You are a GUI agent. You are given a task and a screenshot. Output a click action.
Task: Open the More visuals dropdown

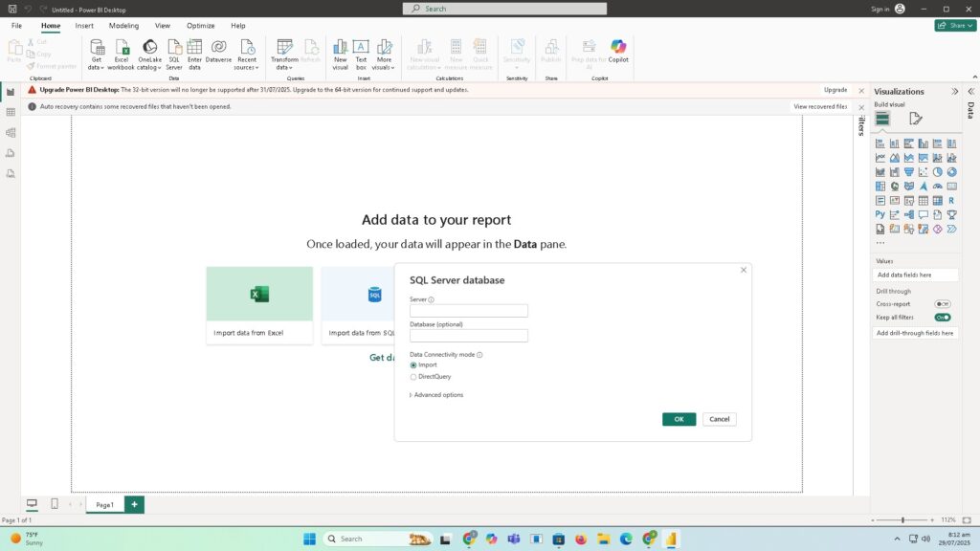(x=384, y=55)
